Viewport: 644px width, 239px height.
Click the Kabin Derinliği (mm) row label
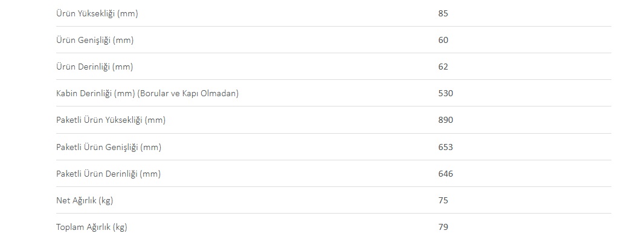coord(147,93)
